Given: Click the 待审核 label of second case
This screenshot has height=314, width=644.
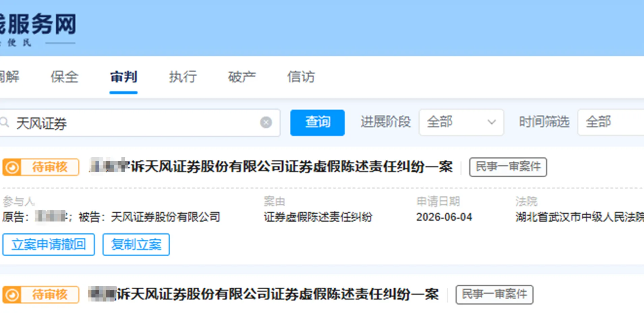Looking at the screenshot, I should click(x=50, y=295).
